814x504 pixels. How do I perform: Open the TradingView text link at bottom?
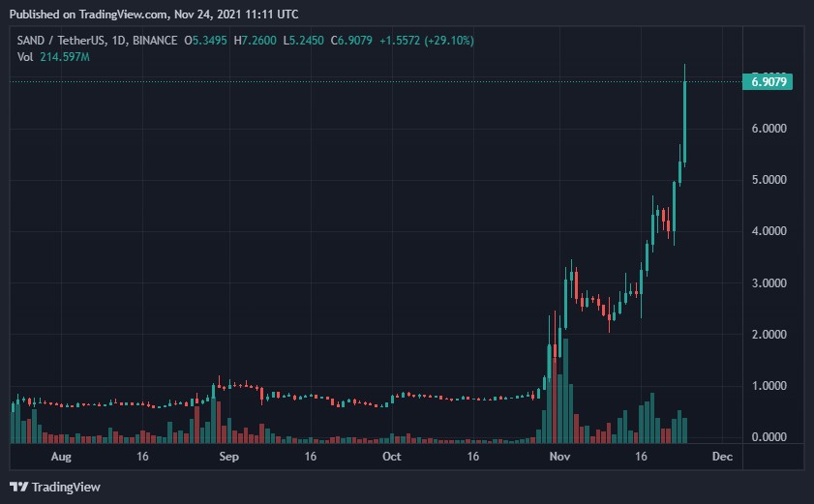pos(64,487)
